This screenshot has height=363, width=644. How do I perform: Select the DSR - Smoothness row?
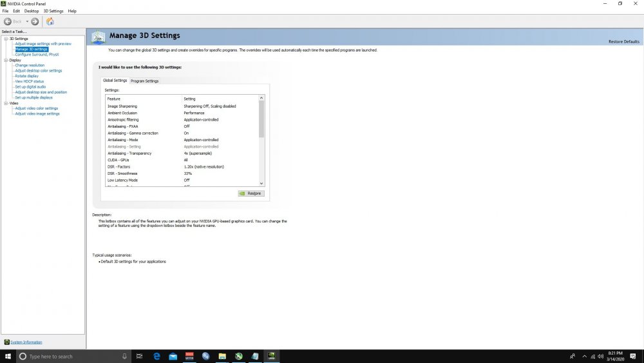click(182, 173)
